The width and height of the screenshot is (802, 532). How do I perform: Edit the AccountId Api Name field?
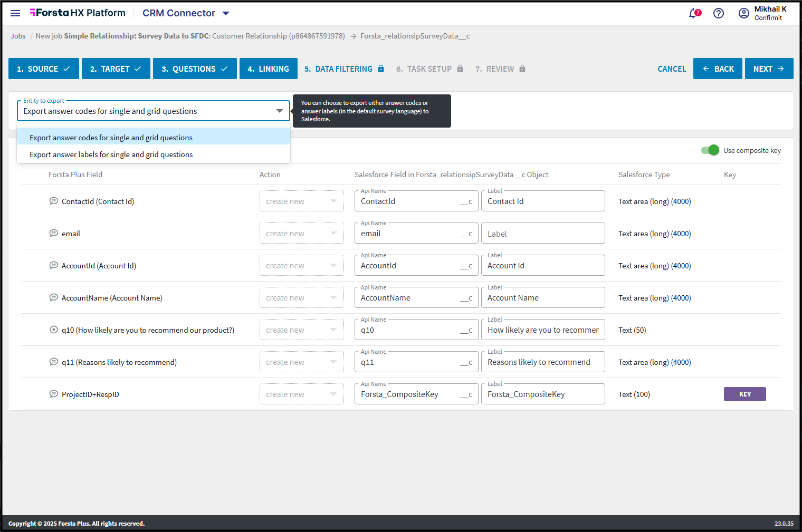pos(416,265)
